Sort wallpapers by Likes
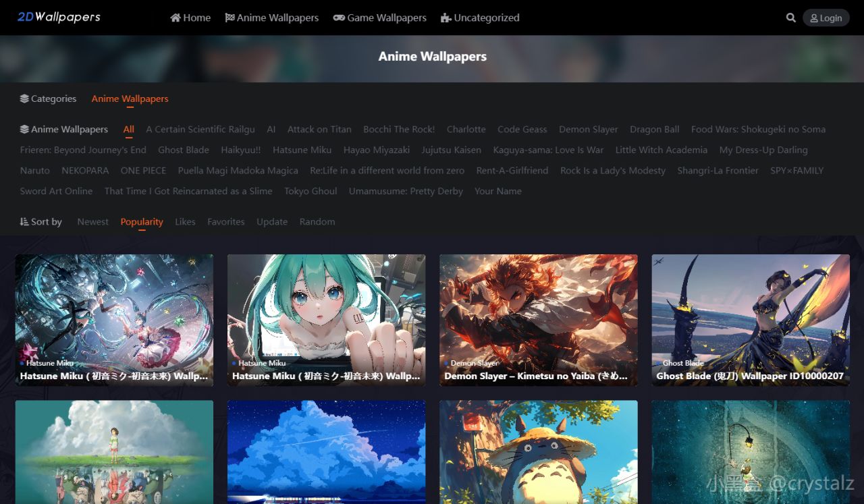This screenshot has height=504, width=864. tap(185, 222)
